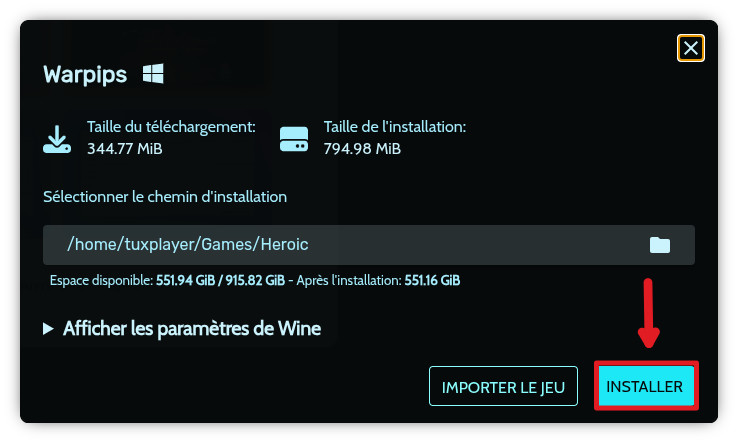Click the Warpips game title
Screen dimensions: 738x443
tap(86, 75)
